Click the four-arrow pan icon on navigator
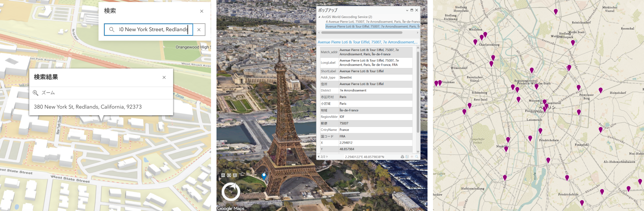This screenshot has width=644, height=211. click(229, 175)
